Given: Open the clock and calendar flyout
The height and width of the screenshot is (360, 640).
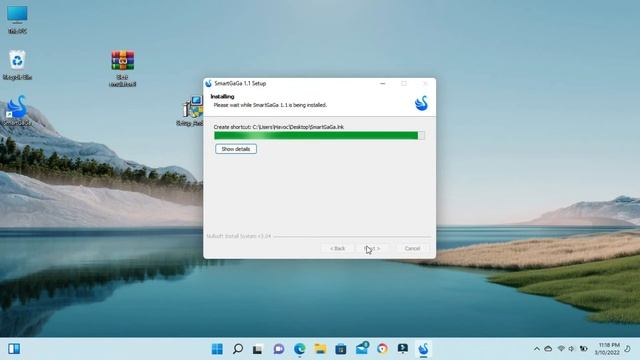Looking at the screenshot, I should (607, 349).
